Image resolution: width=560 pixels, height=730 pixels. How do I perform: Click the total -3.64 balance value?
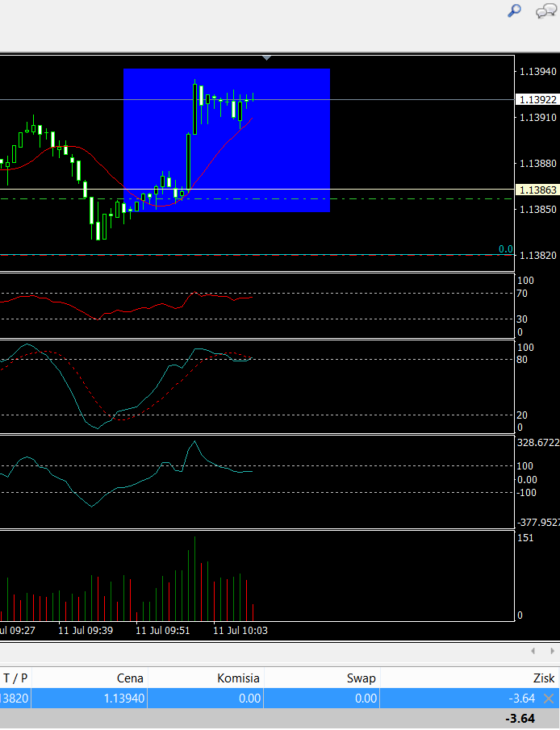coord(520,719)
